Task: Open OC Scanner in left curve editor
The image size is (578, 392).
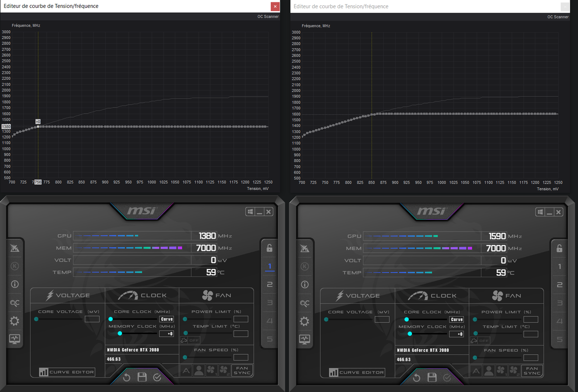Action: [268, 17]
